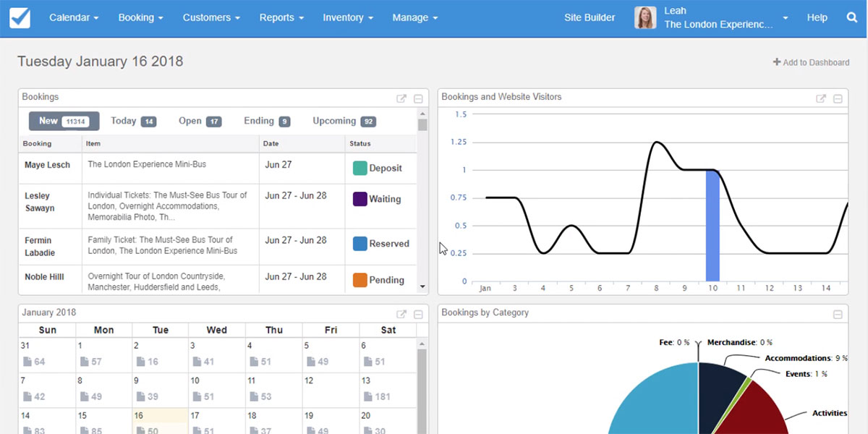Screen dimensions: 868x434
Task: Click scroll down arrow in Bookings list
Action: pyautogui.click(x=422, y=287)
